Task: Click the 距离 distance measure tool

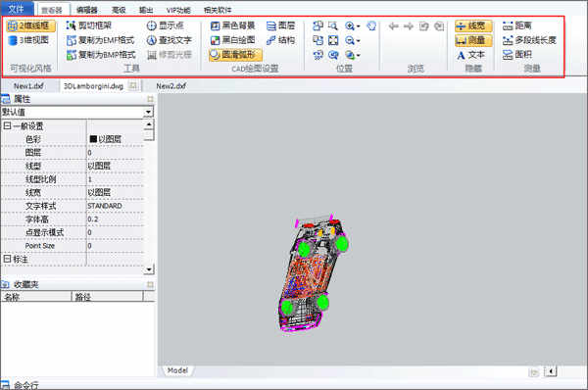Action: (x=517, y=25)
